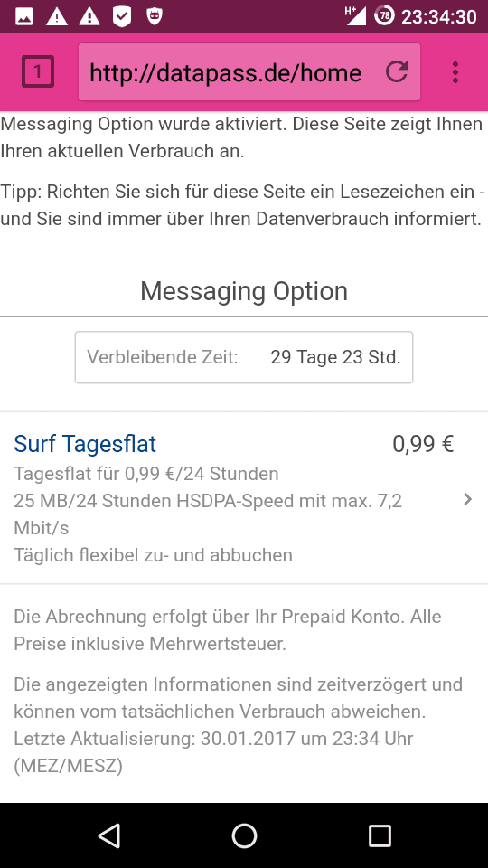Screen dimensions: 488x868
Task: Tap the status bar clock
Action: pyautogui.click(x=439, y=16)
